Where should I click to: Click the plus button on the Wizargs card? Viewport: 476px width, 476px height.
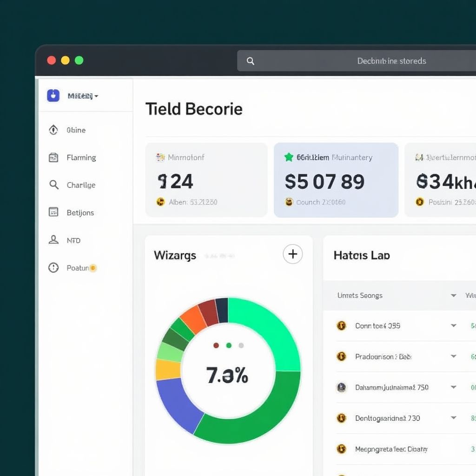coord(292,254)
